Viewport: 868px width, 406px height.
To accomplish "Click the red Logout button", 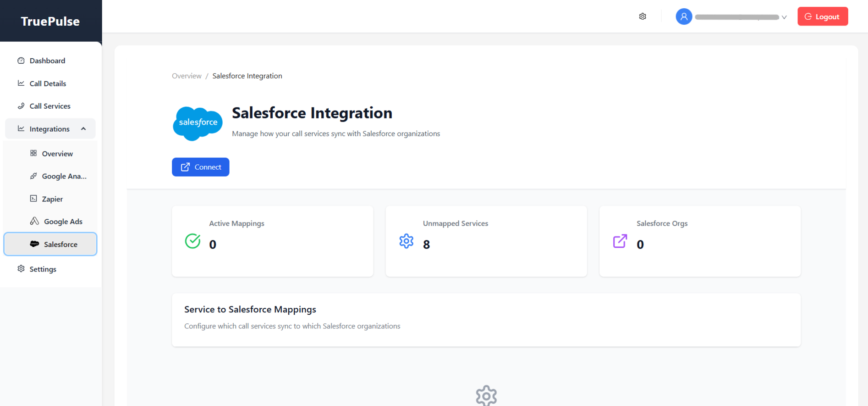I will 822,17.
